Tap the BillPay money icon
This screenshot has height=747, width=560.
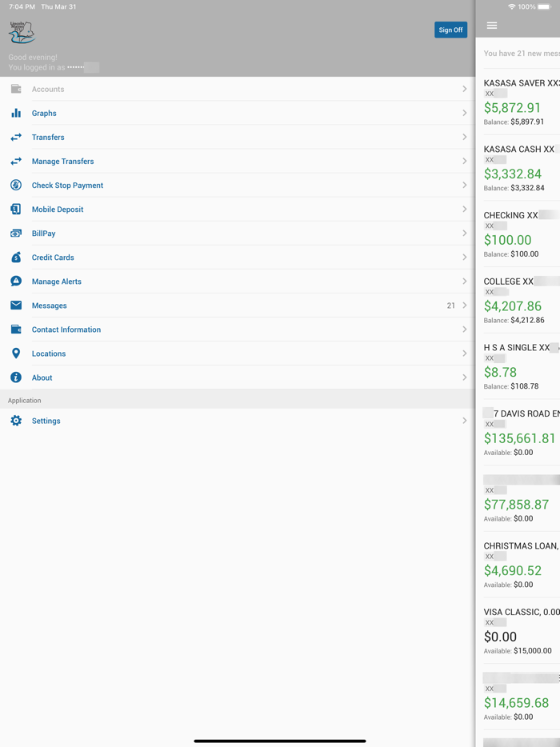tap(16, 233)
